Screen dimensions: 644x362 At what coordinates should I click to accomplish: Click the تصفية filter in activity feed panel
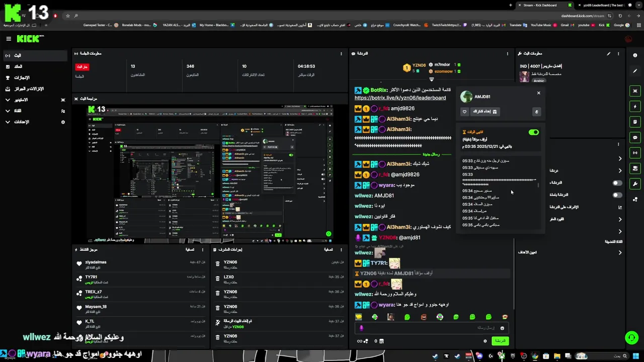point(190,249)
